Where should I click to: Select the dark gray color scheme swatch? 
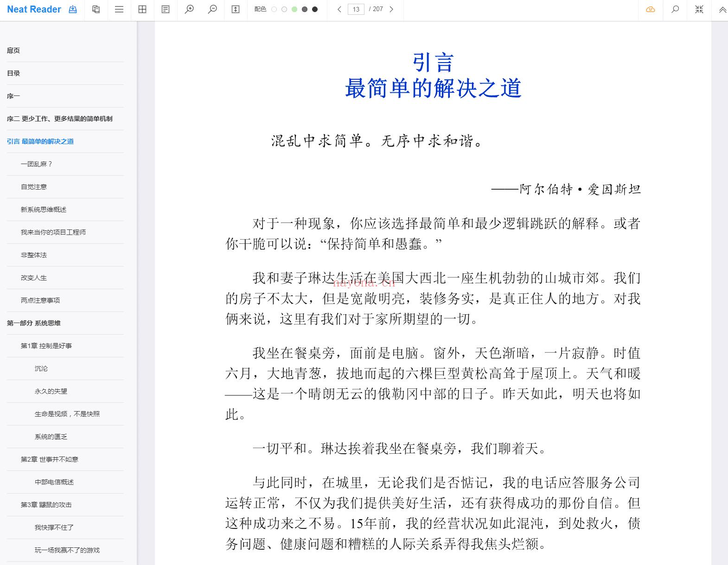tap(305, 9)
